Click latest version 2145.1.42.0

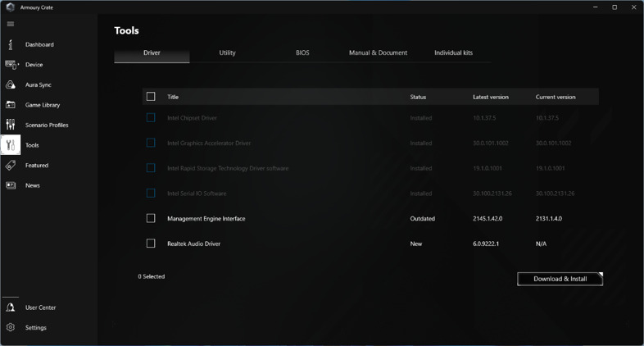[488, 219]
